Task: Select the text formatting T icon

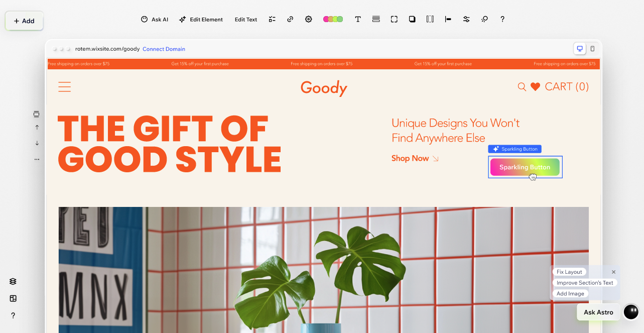Action: (358, 20)
